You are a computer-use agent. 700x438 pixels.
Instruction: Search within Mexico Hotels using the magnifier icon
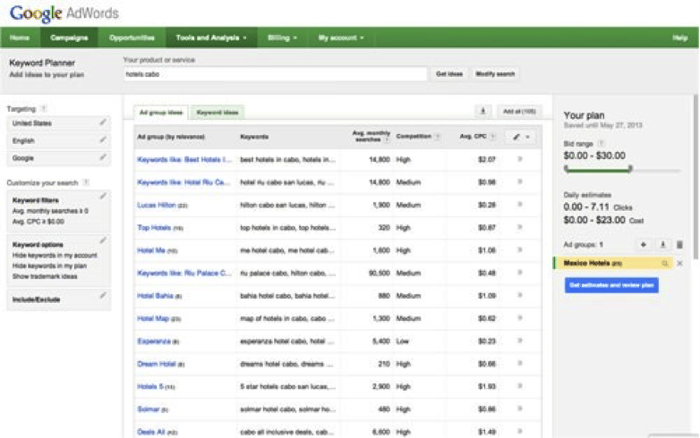[x=665, y=263]
